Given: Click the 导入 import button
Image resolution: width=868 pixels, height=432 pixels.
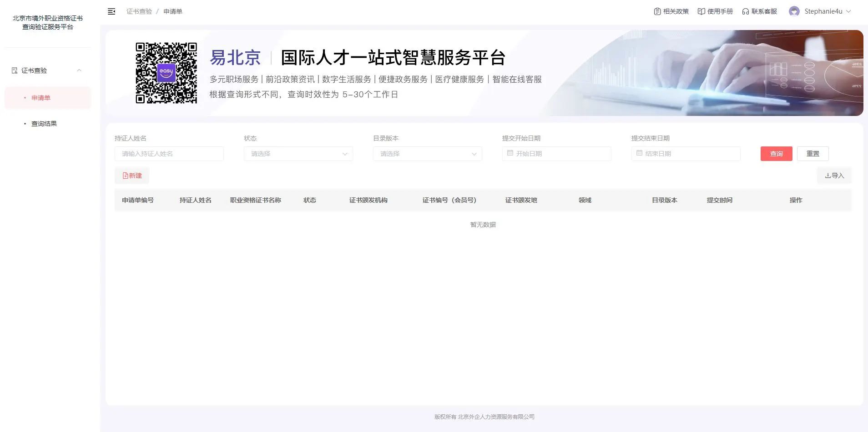Looking at the screenshot, I should tap(834, 176).
